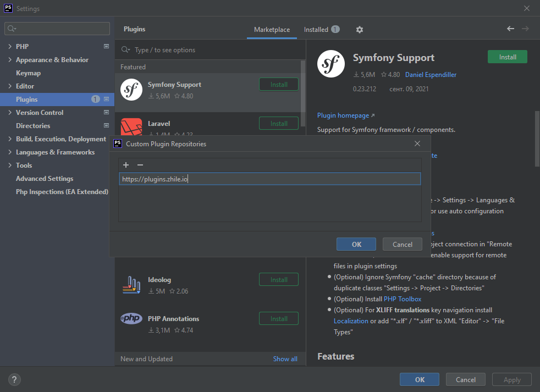This screenshot has width=540, height=392.
Task: Select the Symfony Support list entry name
Action: (x=174, y=85)
